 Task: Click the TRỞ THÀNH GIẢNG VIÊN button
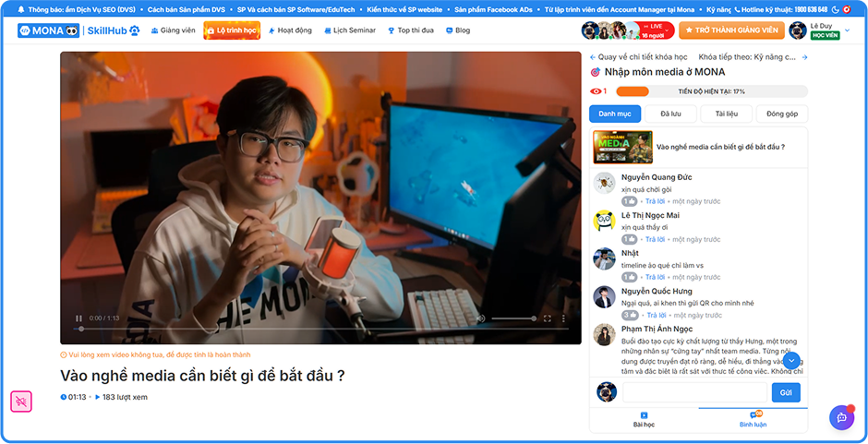(x=732, y=30)
